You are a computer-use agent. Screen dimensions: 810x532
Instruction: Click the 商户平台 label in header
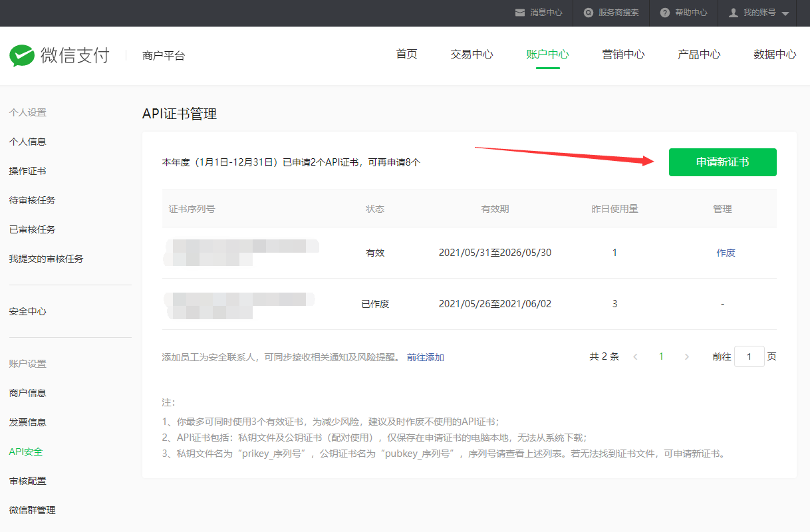[164, 56]
